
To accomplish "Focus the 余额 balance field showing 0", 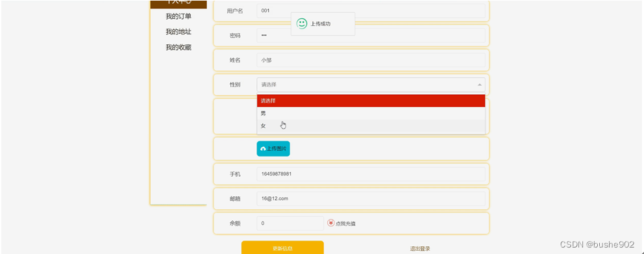I will click(290, 223).
